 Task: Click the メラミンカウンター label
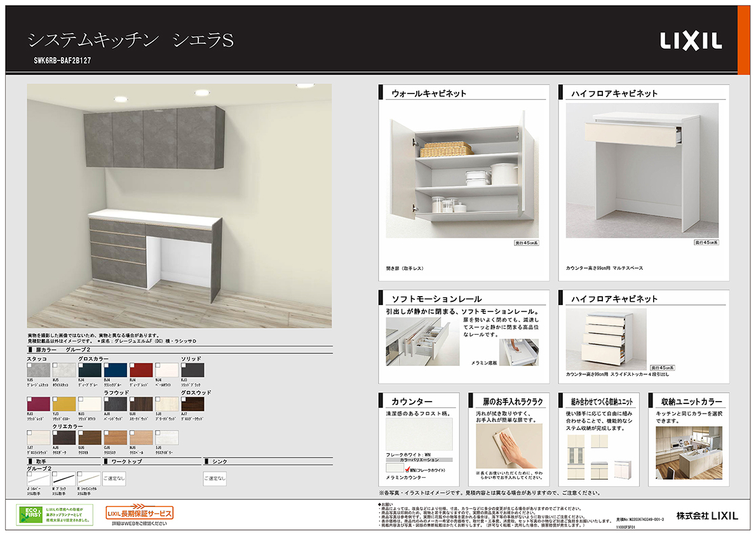click(x=406, y=478)
